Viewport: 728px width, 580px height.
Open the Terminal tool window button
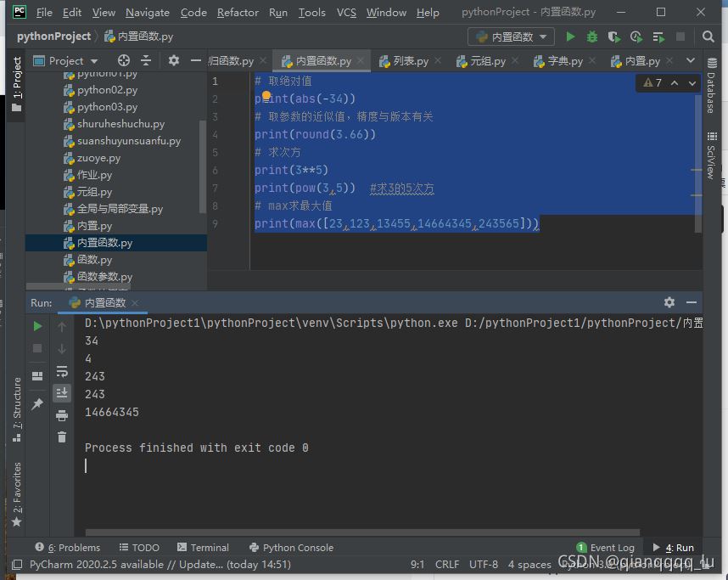click(x=202, y=548)
